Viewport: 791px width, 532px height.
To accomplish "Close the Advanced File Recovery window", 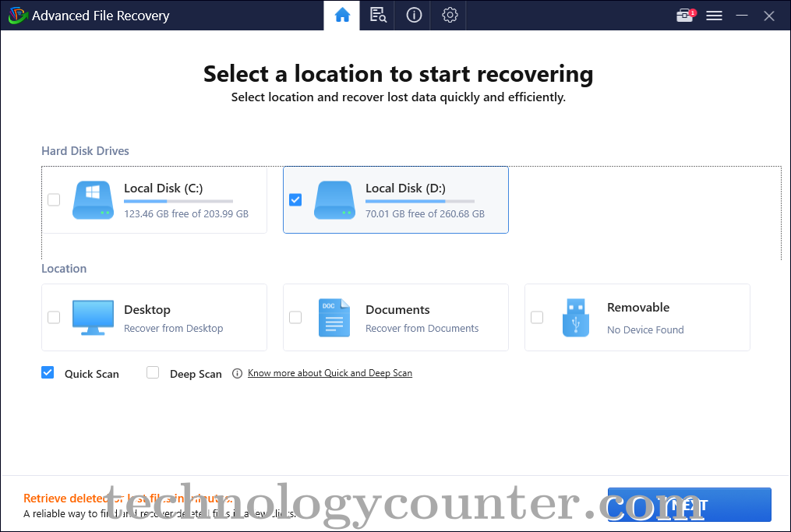I will [x=769, y=16].
